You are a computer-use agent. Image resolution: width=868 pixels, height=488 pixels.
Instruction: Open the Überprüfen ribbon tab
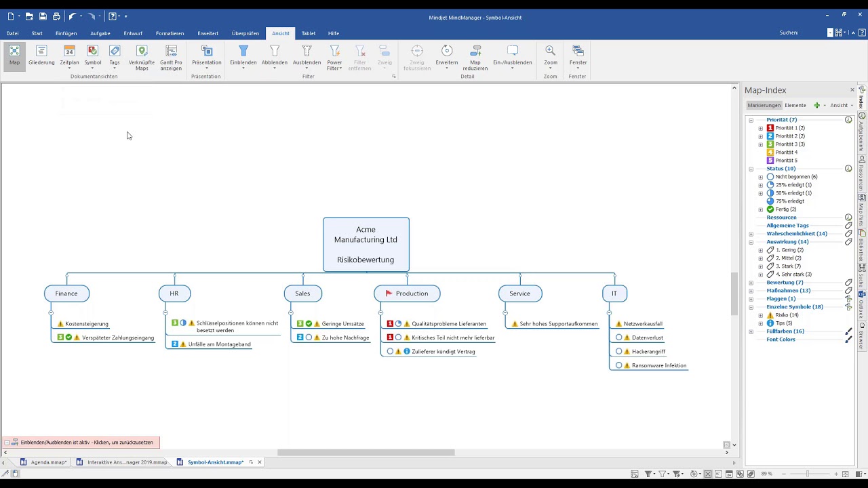pyautogui.click(x=245, y=33)
